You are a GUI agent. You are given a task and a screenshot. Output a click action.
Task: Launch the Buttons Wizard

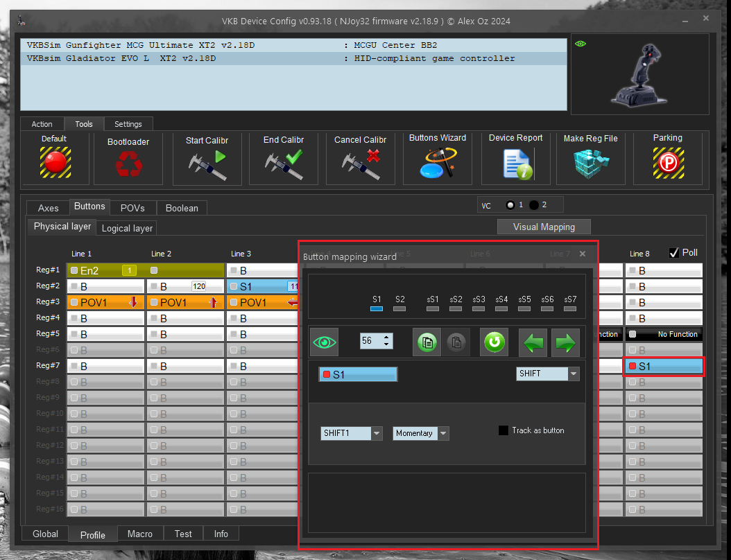(x=437, y=164)
